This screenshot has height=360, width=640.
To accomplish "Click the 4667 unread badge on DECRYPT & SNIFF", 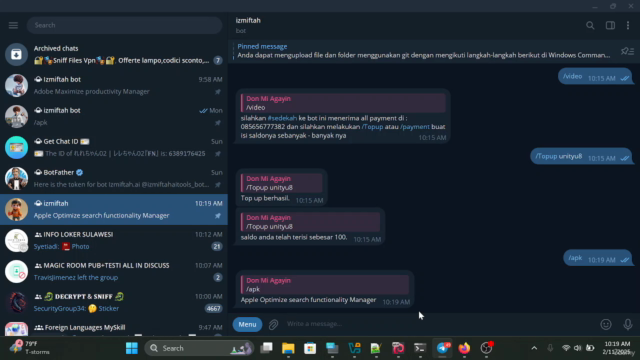I will point(213,309).
